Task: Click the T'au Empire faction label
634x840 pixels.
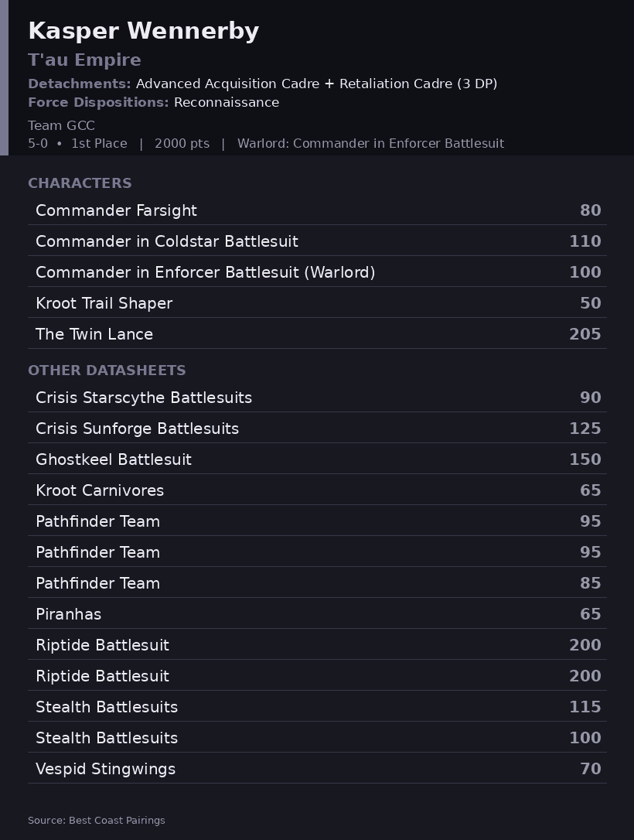Action: [84, 60]
